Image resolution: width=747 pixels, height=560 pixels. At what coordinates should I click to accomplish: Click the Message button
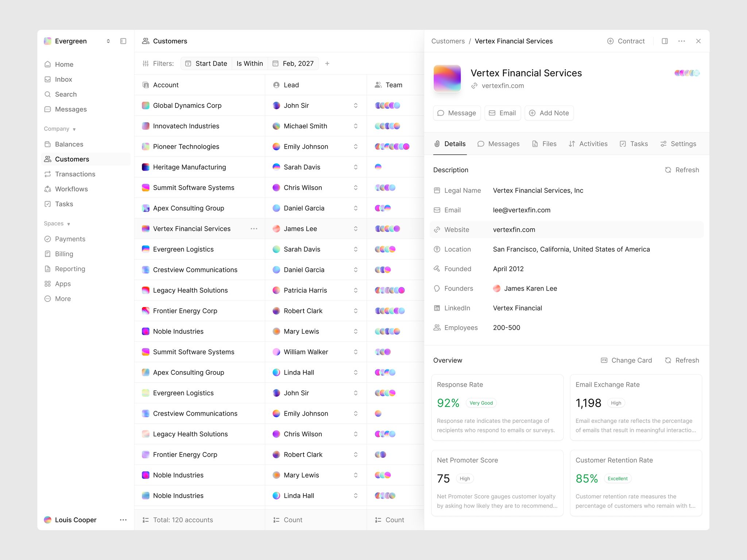pyautogui.click(x=457, y=113)
